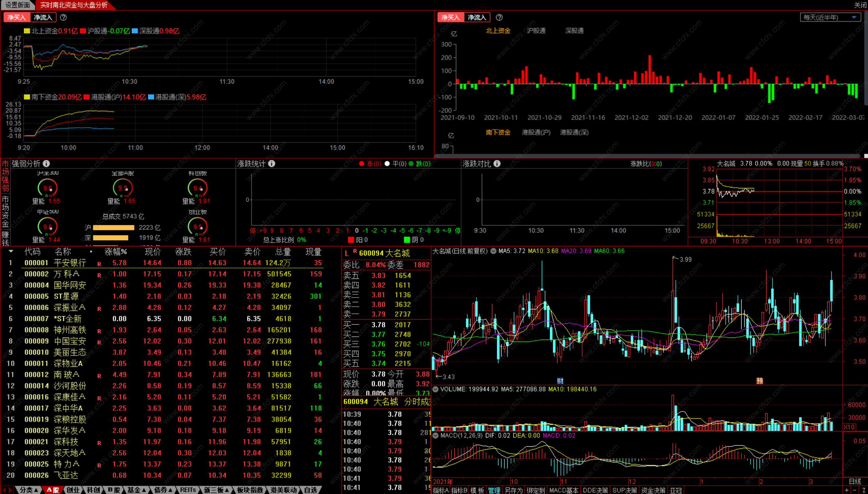Click round icon beside MACD(12,26,9) label

[436, 435]
